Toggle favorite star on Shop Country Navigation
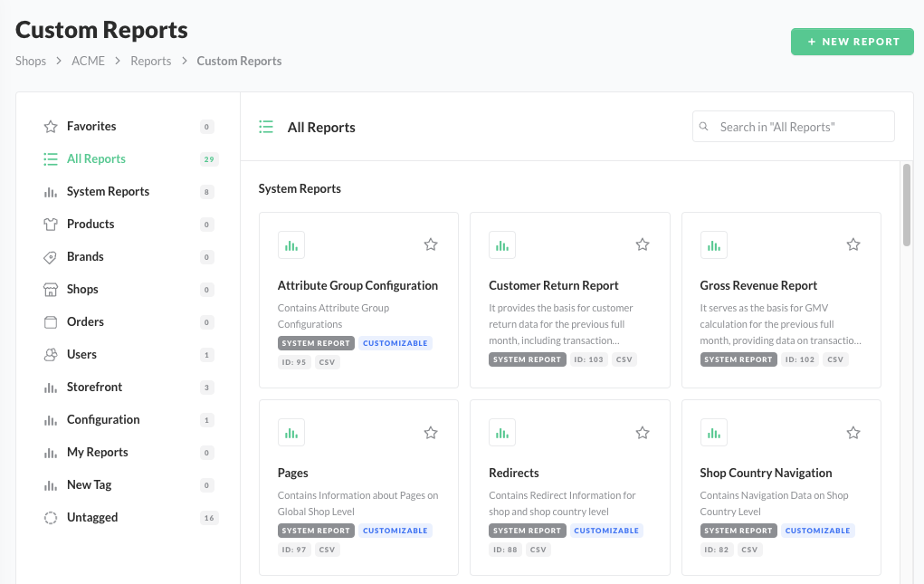Screen dimensions: 924x584 point(853,433)
